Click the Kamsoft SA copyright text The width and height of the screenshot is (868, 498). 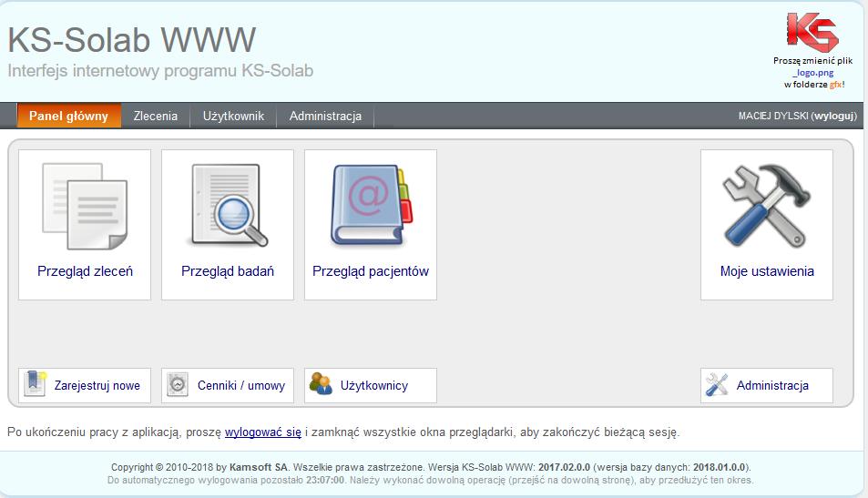click(x=259, y=467)
